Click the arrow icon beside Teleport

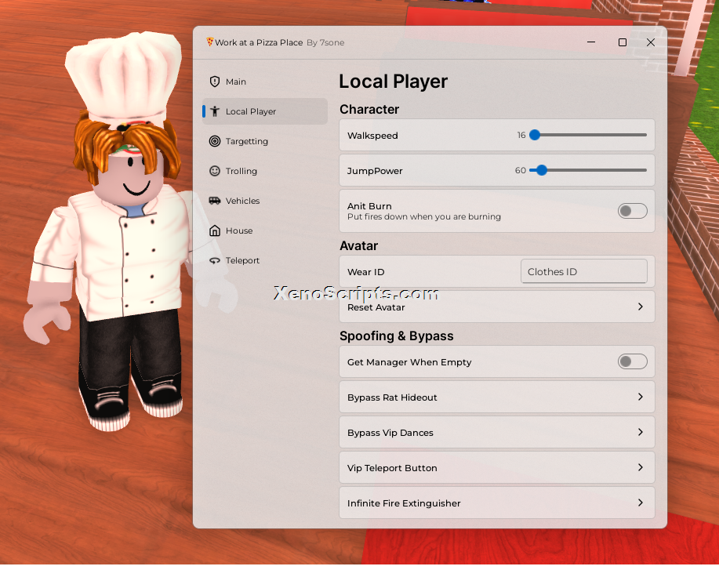click(x=215, y=260)
